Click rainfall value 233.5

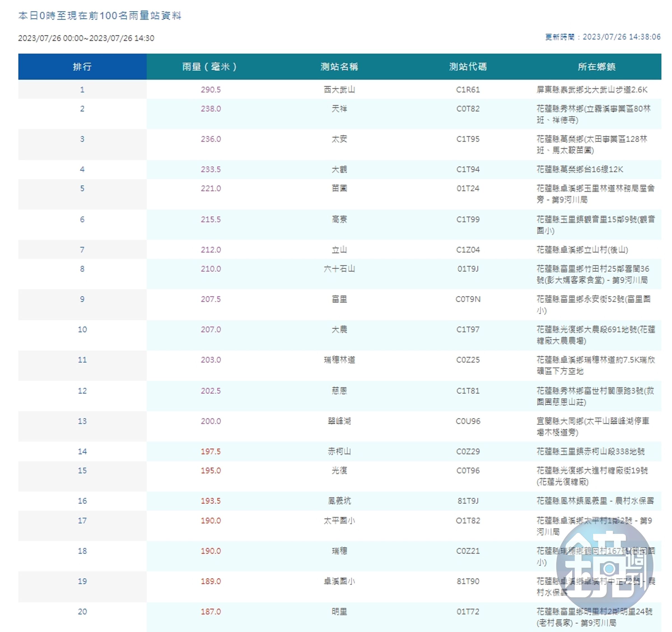point(211,169)
